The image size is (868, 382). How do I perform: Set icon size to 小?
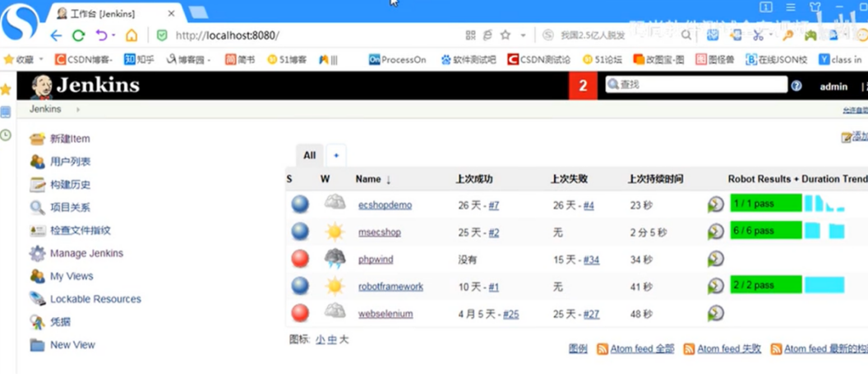click(x=321, y=339)
